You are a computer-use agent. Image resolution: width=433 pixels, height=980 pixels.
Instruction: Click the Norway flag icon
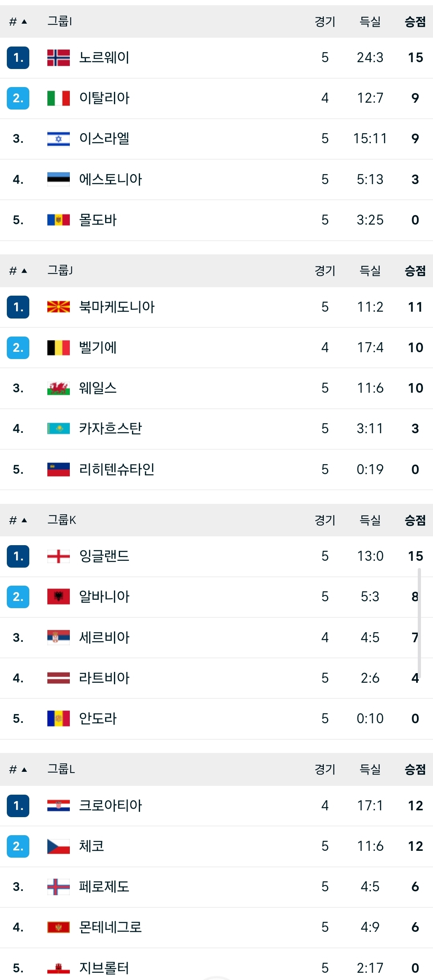pyautogui.click(x=58, y=58)
